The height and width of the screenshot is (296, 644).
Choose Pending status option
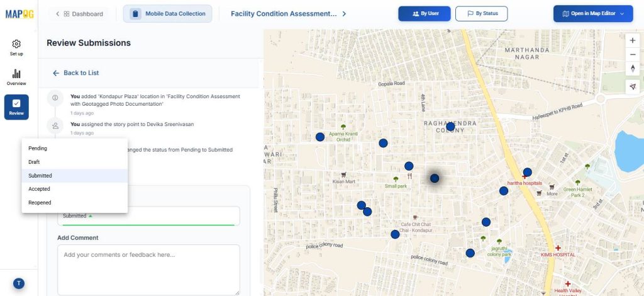(75, 149)
